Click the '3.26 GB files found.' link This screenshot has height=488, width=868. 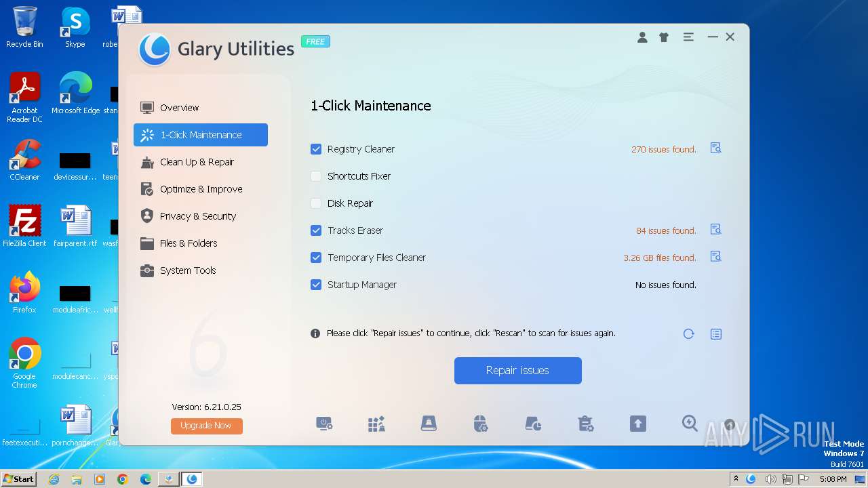click(x=660, y=258)
